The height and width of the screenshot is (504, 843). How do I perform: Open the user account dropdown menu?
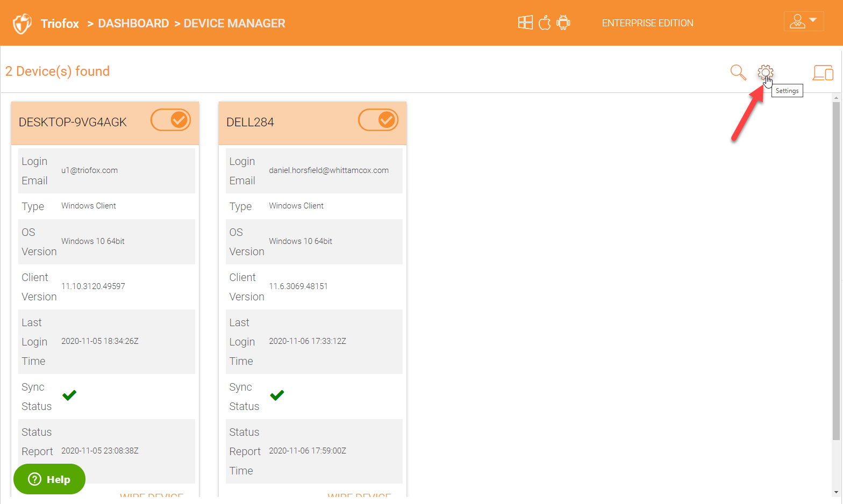pos(804,21)
